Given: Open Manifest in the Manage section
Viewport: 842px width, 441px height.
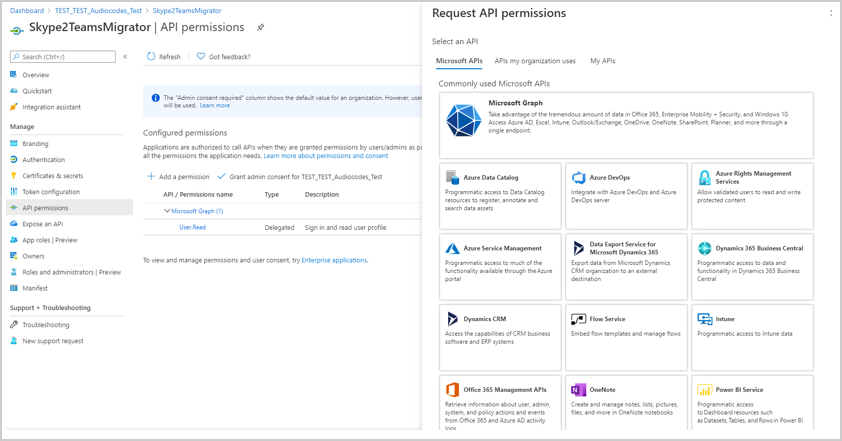Looking at the screenshot, I should [x=35, y=288].
